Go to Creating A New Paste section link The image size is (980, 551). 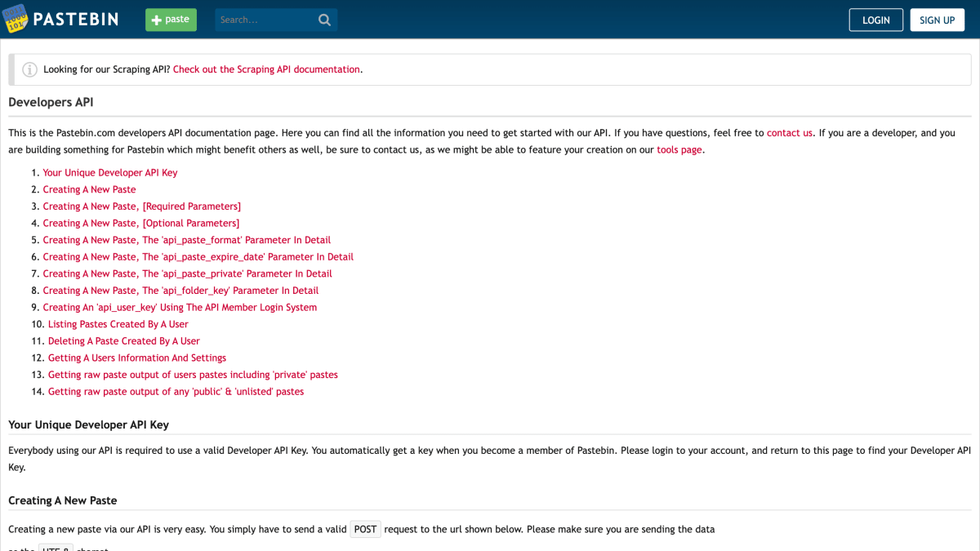(90, 189)
